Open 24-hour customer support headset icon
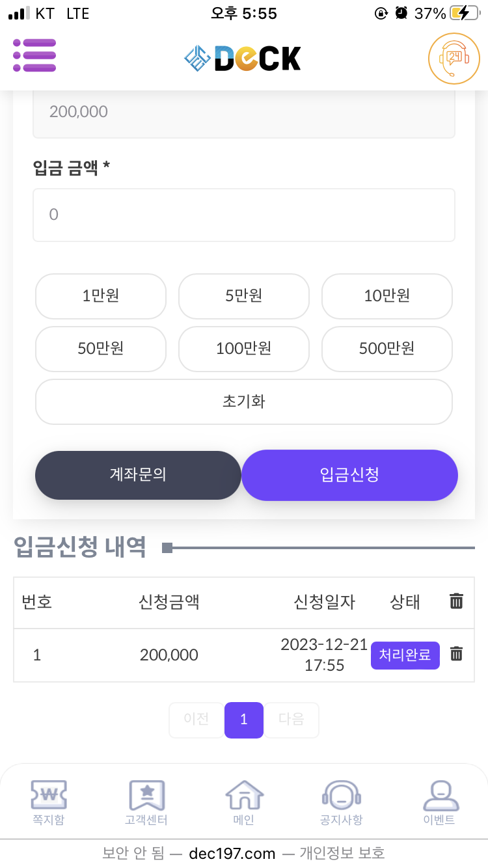 [454, 59]
